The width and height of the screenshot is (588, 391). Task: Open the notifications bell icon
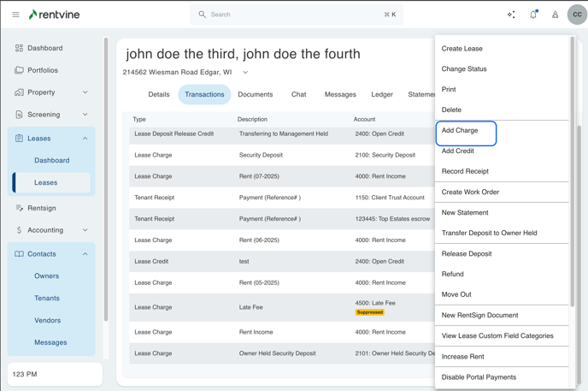(x=533, y=15)
